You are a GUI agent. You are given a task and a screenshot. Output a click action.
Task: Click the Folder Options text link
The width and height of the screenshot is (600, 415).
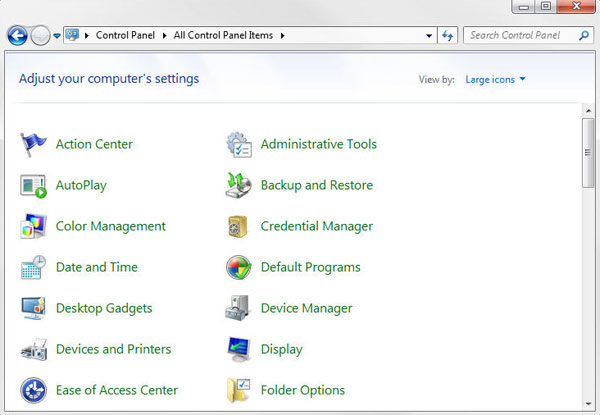302,390
